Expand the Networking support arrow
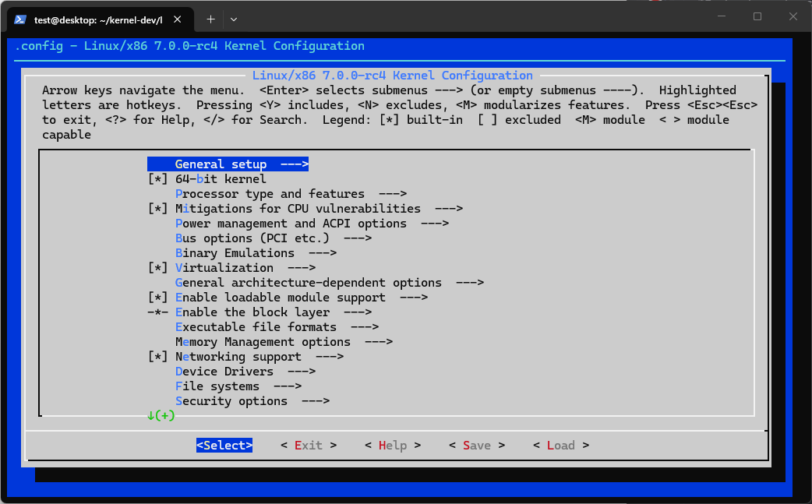Image resolution: width=812 pixels, height=504 pixels. [x=330, y=357]
